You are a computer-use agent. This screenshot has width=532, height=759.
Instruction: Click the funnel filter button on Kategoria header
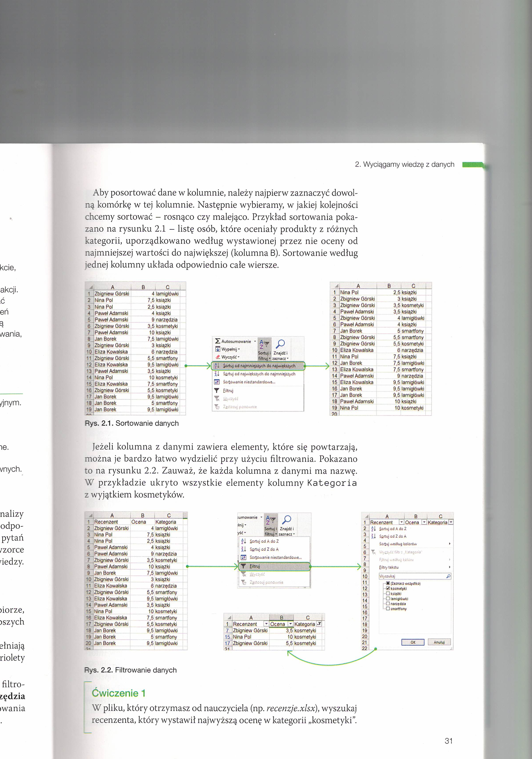point(319,624)
